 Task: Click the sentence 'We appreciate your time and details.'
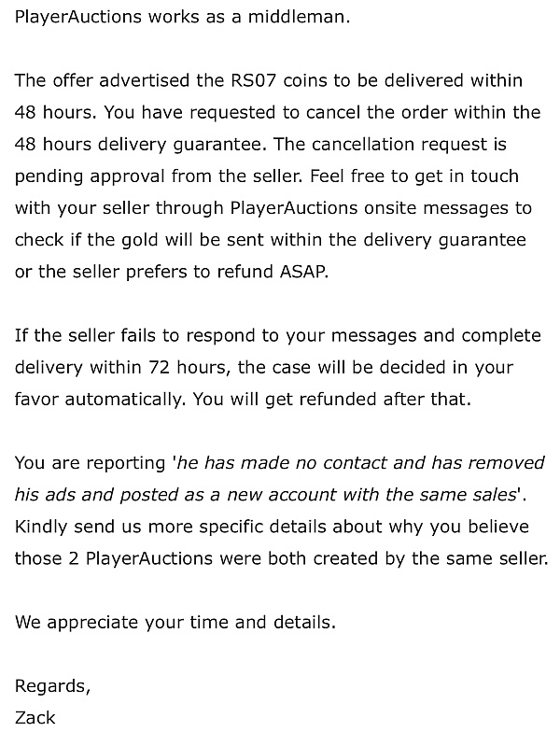175,623
